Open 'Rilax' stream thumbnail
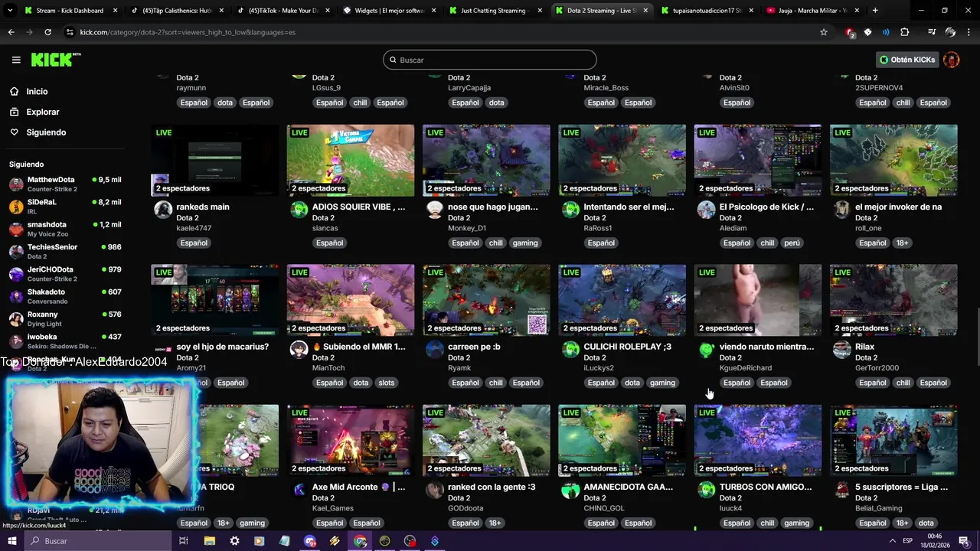This screenshot has height=551, width=980. tap(893, 301)
